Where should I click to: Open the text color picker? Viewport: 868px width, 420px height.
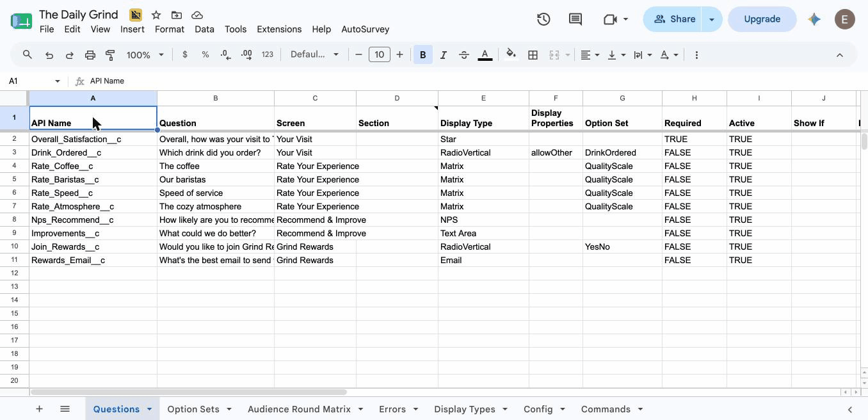(485, 55)
